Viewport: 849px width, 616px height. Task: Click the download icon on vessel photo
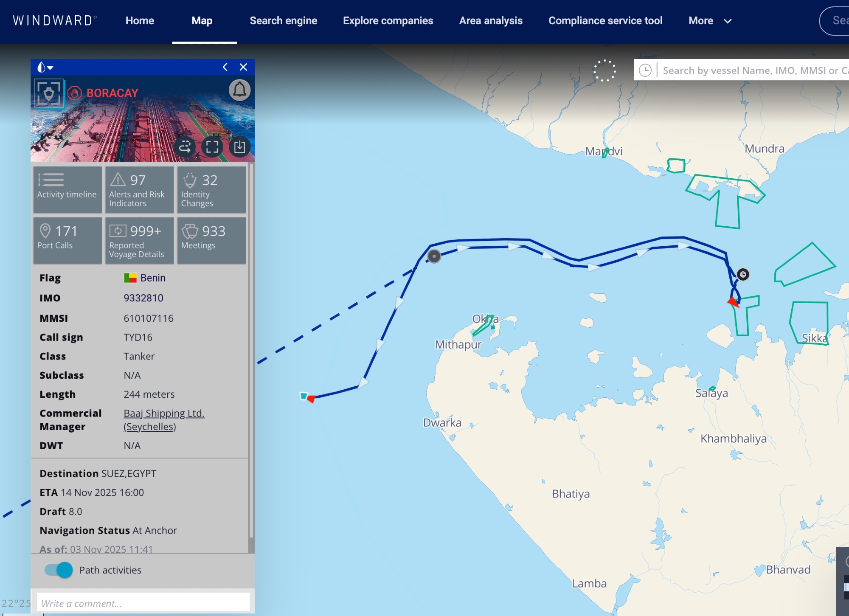[239, 147]
